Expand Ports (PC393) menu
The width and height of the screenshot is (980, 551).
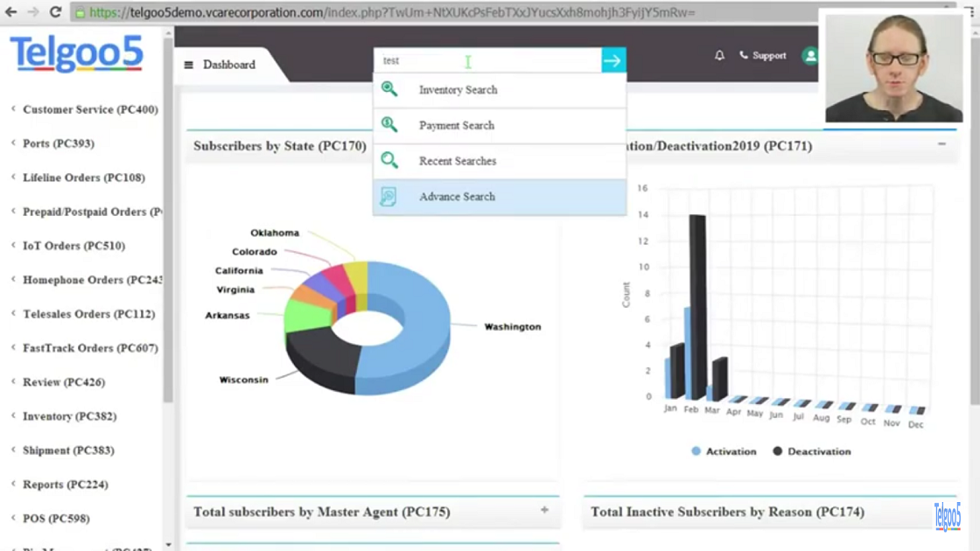click(58, 143)
